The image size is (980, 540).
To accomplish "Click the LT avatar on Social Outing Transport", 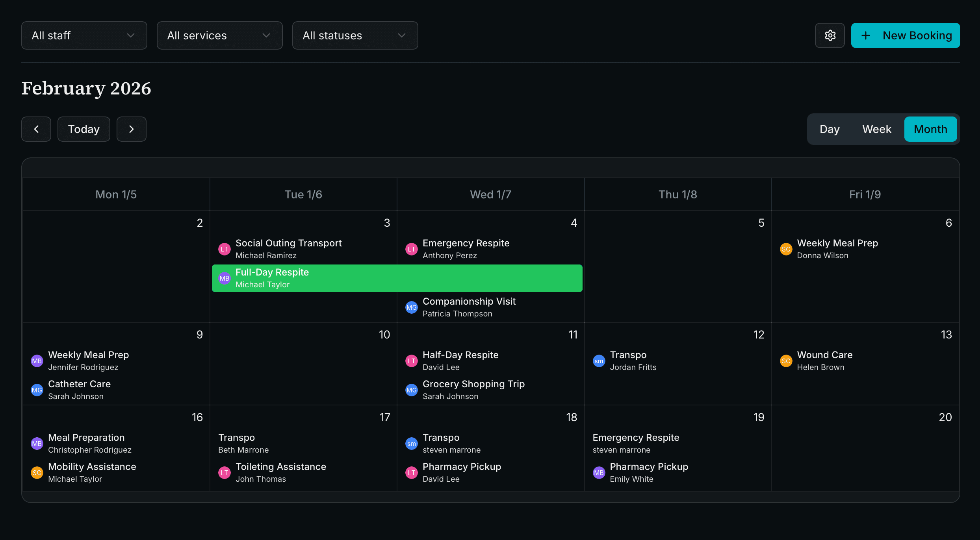I will (225, 249).
